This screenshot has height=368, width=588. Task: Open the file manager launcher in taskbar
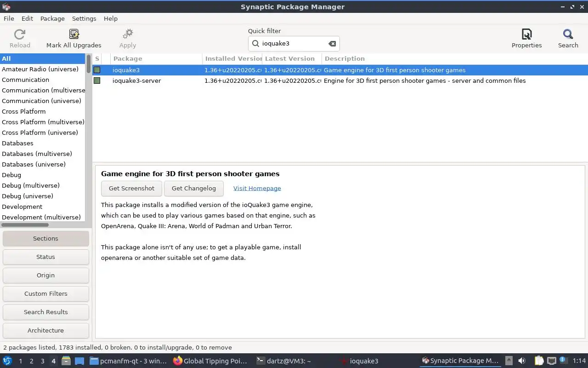click(66, 361)
